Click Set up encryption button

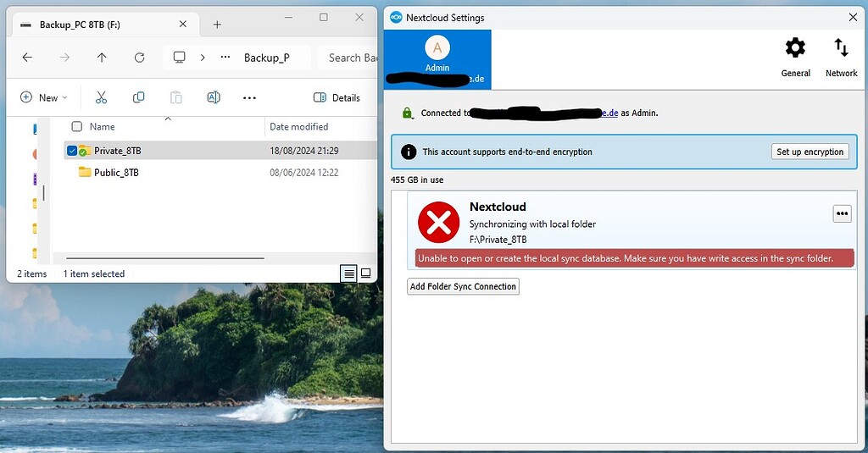pos(810,152)
